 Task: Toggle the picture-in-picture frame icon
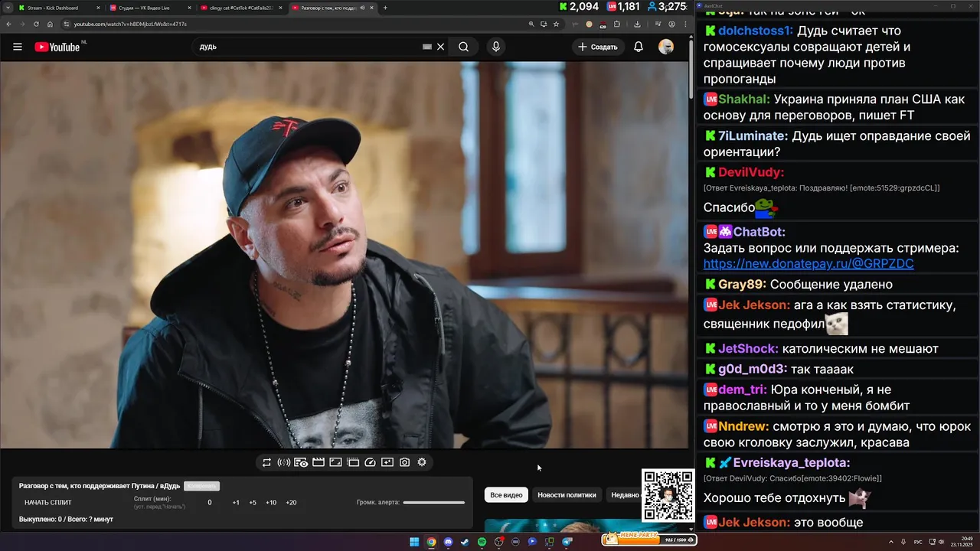pos(335,462)
